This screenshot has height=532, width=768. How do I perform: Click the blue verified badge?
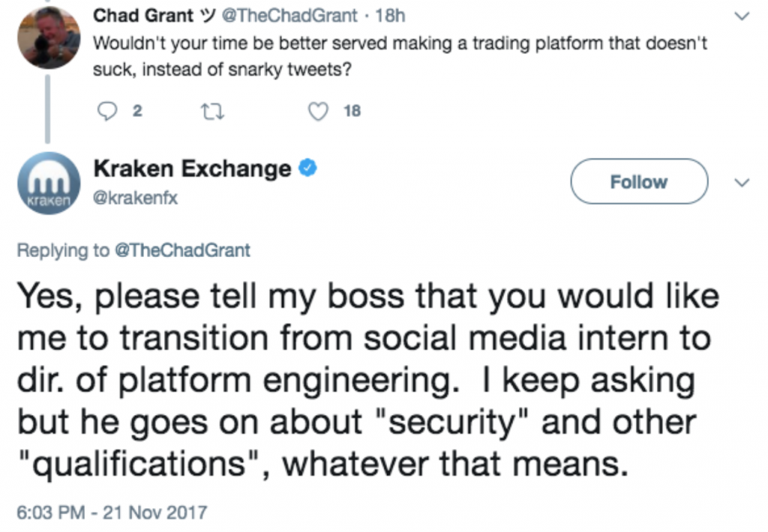pyautogui.click(x=307, y=169)
